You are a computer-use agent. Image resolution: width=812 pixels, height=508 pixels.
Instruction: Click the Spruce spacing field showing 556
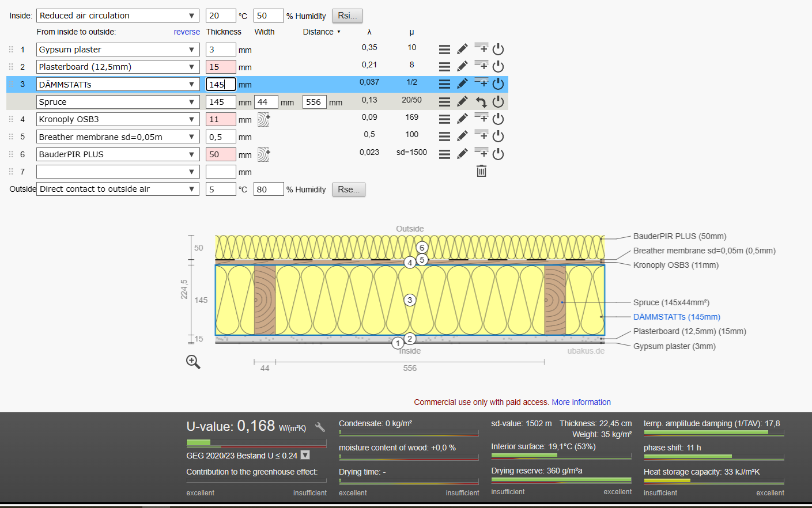coord(315,102)
